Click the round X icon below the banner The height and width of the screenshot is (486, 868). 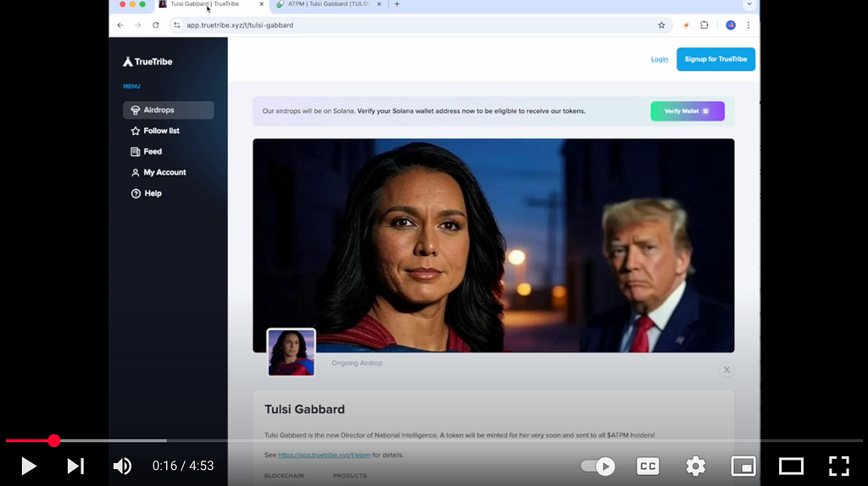pyautogui.click(x=726, y=370)
